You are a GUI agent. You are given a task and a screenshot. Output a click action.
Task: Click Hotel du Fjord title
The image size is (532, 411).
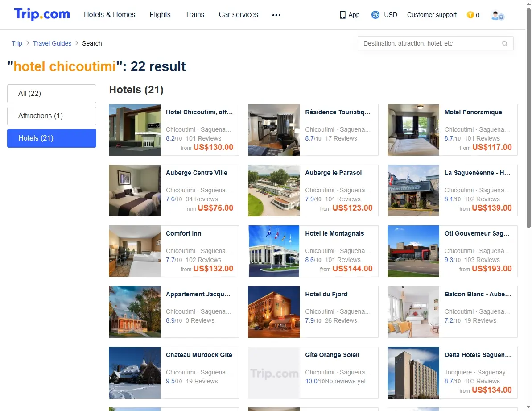(x=326, y=295)
